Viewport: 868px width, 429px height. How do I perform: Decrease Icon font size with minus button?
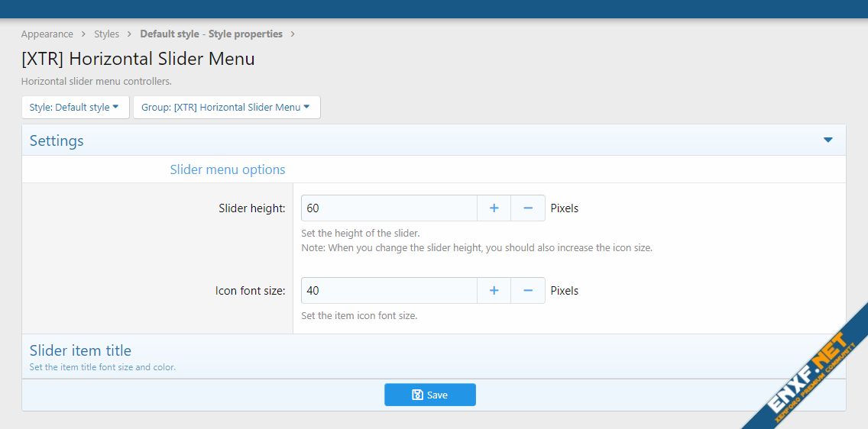pos(528,291)
